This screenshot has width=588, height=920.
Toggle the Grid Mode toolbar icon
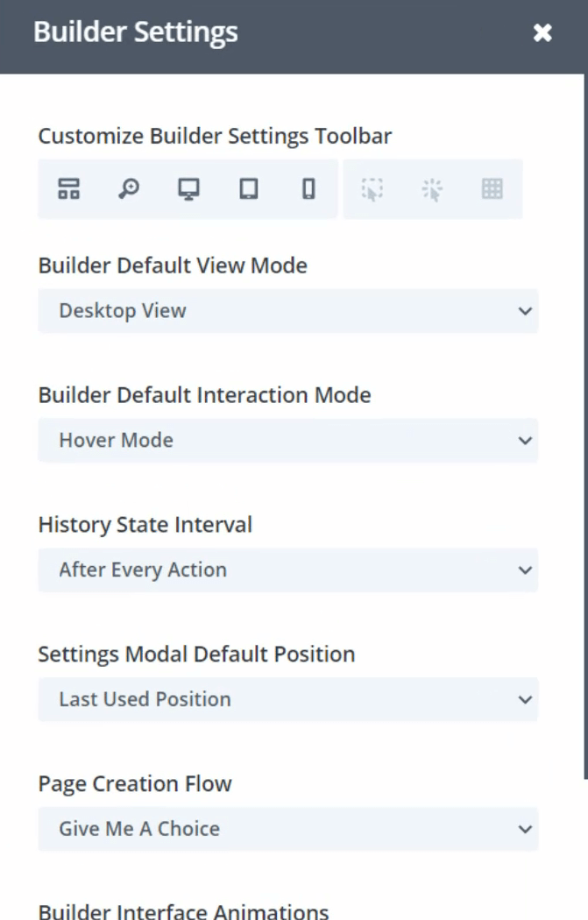(492, 188)
